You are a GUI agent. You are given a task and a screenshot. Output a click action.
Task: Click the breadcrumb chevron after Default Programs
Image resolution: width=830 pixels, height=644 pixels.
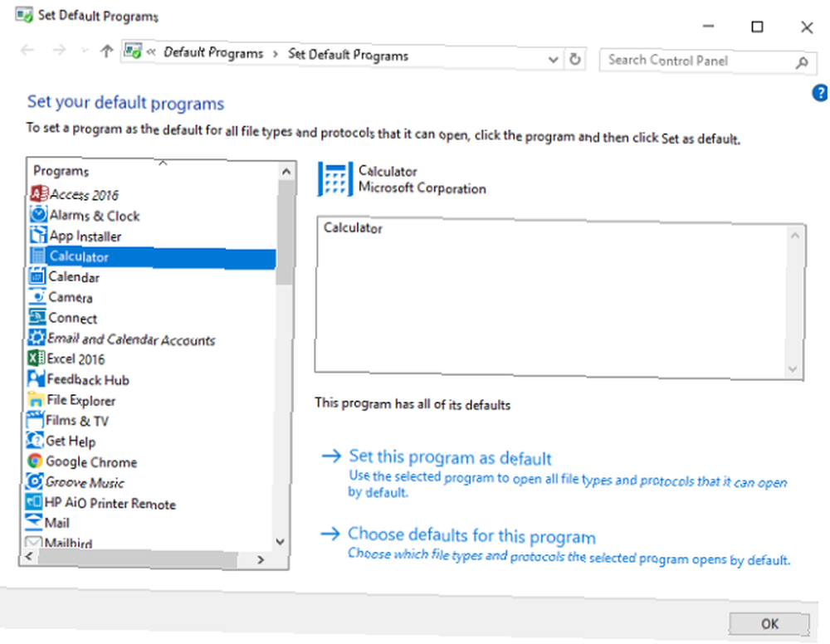[276, 54]
